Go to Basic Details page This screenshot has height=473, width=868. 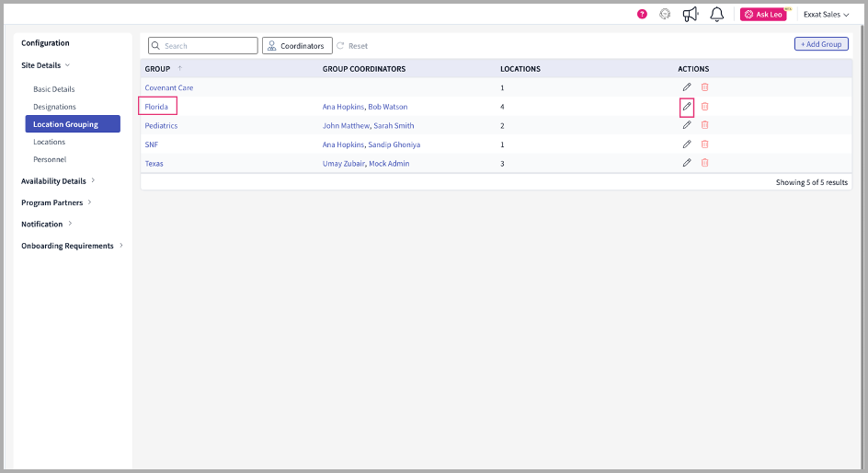click(54, 89)
